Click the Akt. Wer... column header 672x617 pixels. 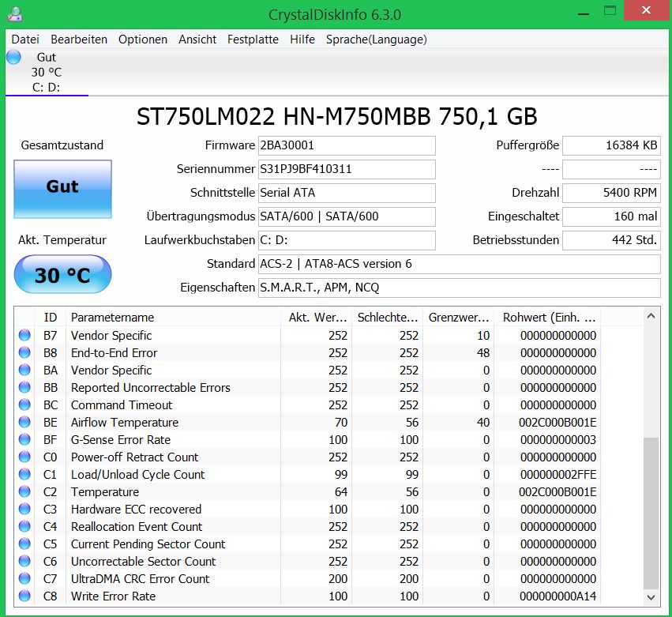[317, 318]
